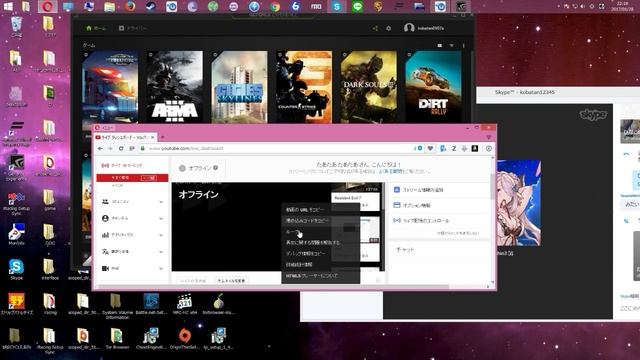Open the Live stream control row

(440, 220)
